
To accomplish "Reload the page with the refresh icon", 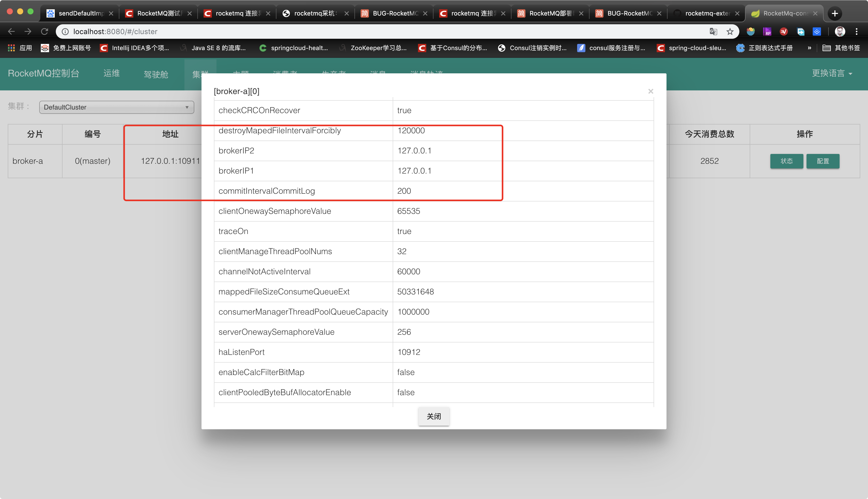I will pos(44,32).
